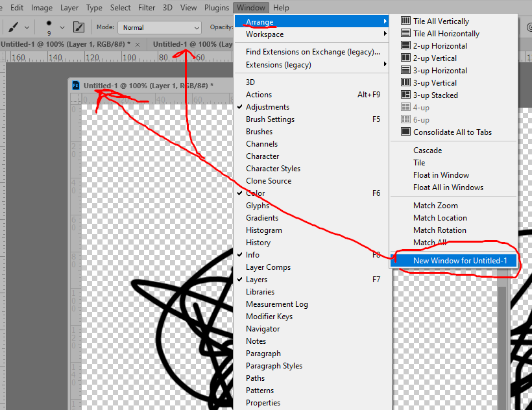532x410 pixels.
Task: Click Consolidate All to Tabs icon
Action: pos(405,132)
